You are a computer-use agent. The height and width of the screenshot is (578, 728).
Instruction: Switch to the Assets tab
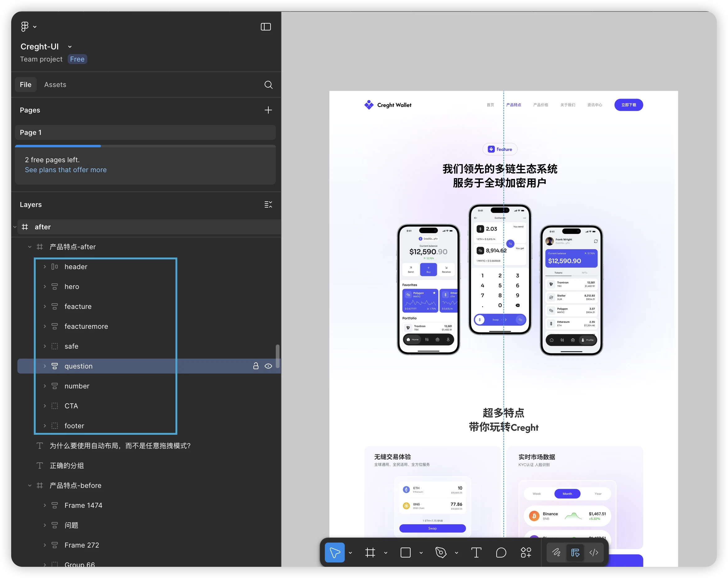(55, 85)
